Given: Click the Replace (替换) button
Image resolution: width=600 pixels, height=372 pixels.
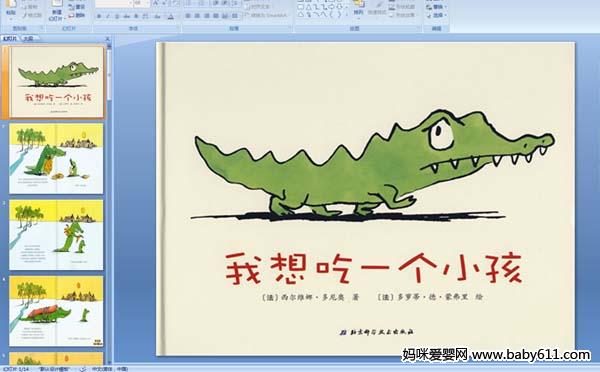Looking at the screenshot, I should 436,7.
